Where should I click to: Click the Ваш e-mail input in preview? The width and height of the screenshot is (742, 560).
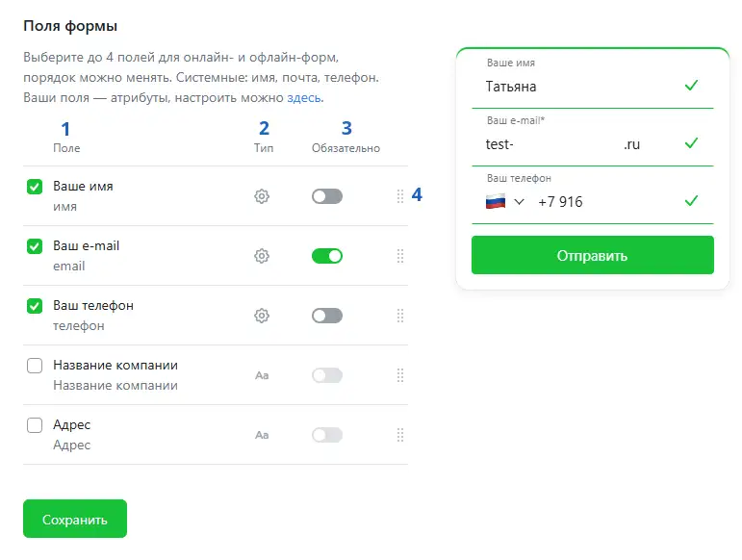click(x=577, y=145)
